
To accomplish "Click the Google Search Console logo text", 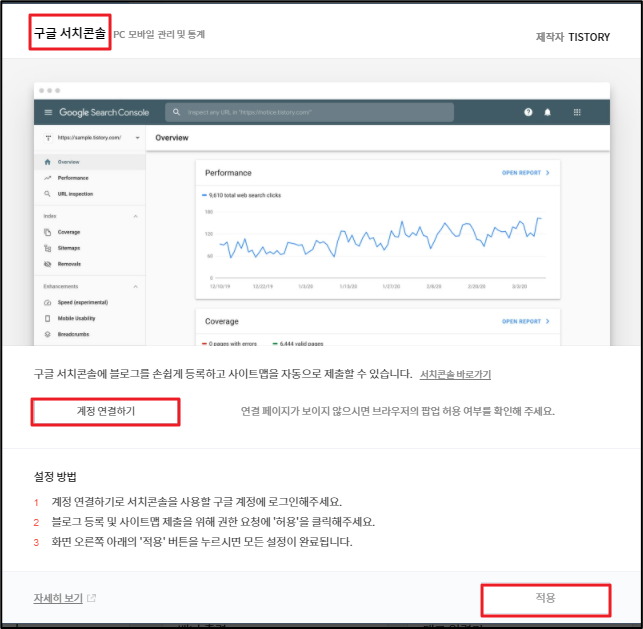I will [x=104, y=112].
